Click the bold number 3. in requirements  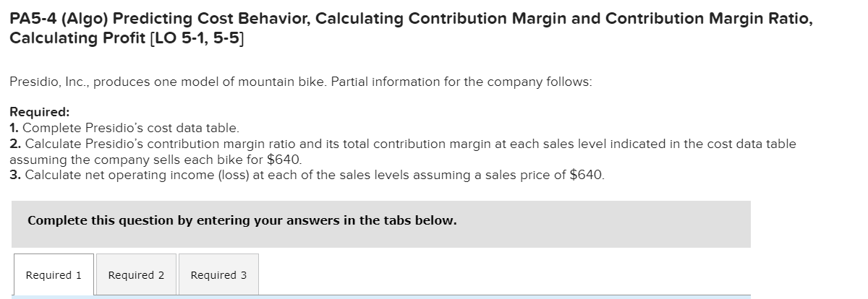pyautogui.click(x=15, y=175)
